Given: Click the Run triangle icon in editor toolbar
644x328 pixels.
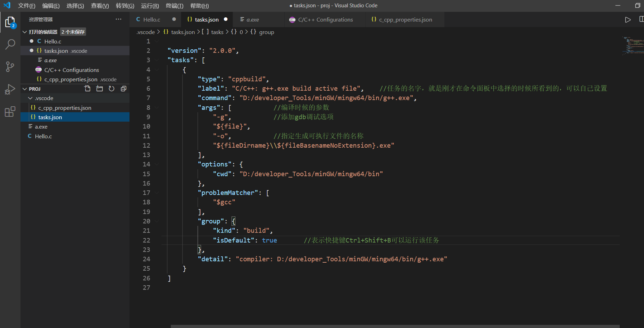Looking at the screenshot, I should click(x=628, y=20).
